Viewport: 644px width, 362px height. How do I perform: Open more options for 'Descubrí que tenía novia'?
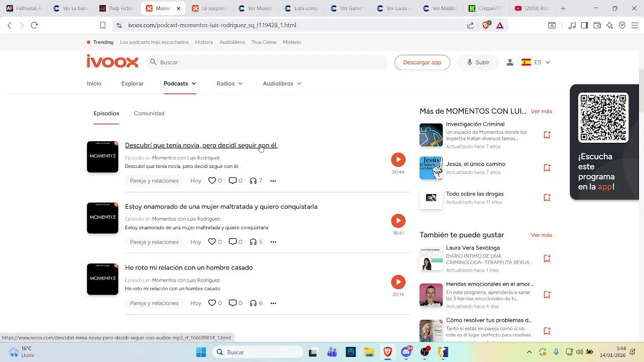tap(273, 181)
